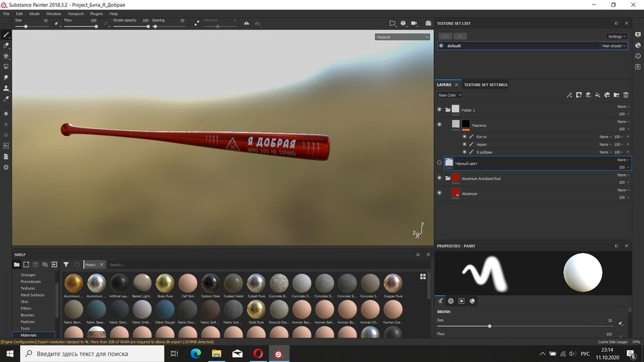Click the Stroke opacity slider
This screenshot has height=362, width=644.
pyautogui.click(x=131, y=26)
